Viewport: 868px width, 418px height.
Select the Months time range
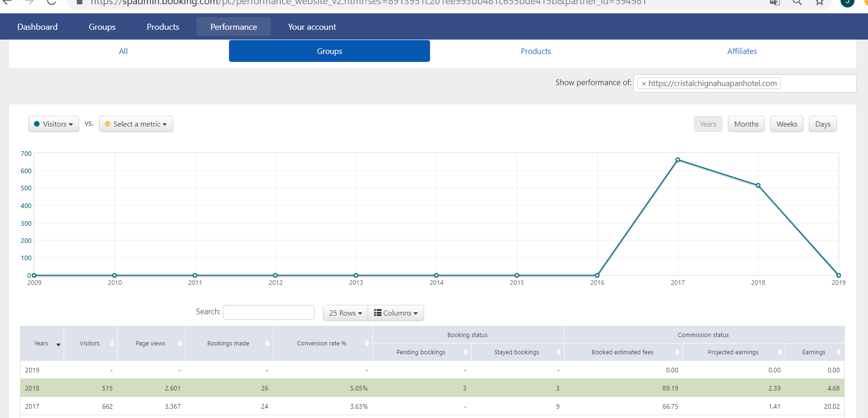[x=746, y=124]
